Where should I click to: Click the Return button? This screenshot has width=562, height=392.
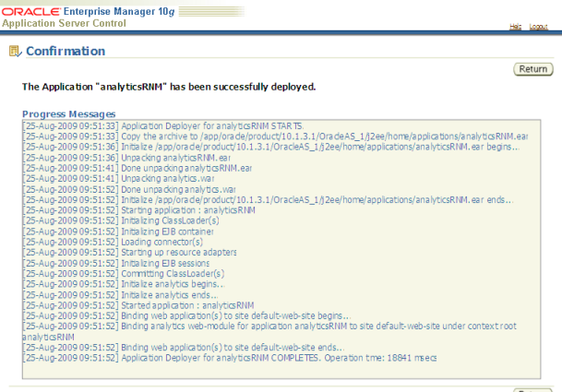533,69
